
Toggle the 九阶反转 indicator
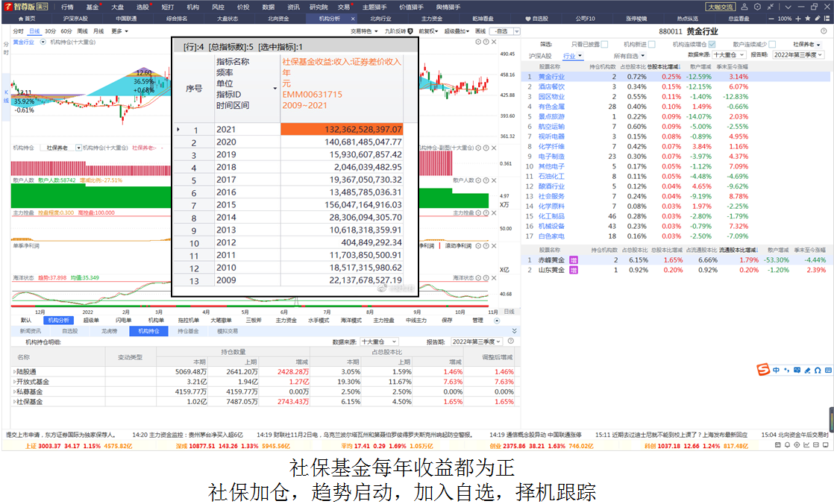(x=398, y=31)
